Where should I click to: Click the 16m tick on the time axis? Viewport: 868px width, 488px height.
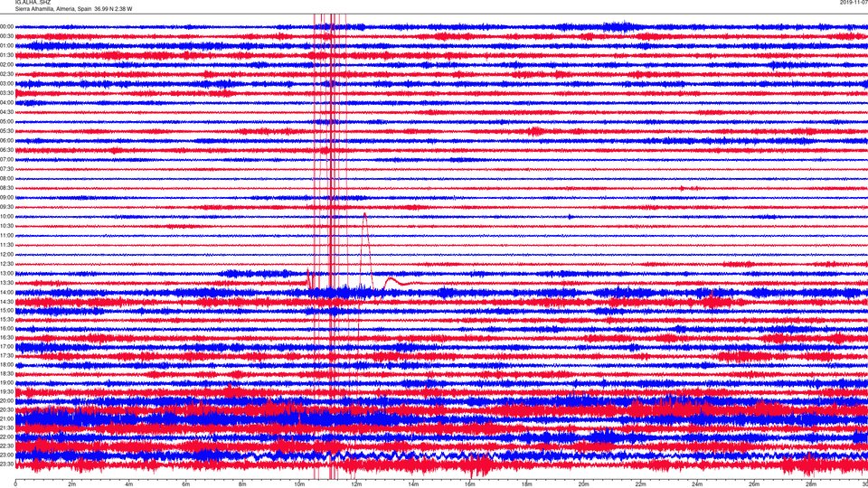click(469, 484)
